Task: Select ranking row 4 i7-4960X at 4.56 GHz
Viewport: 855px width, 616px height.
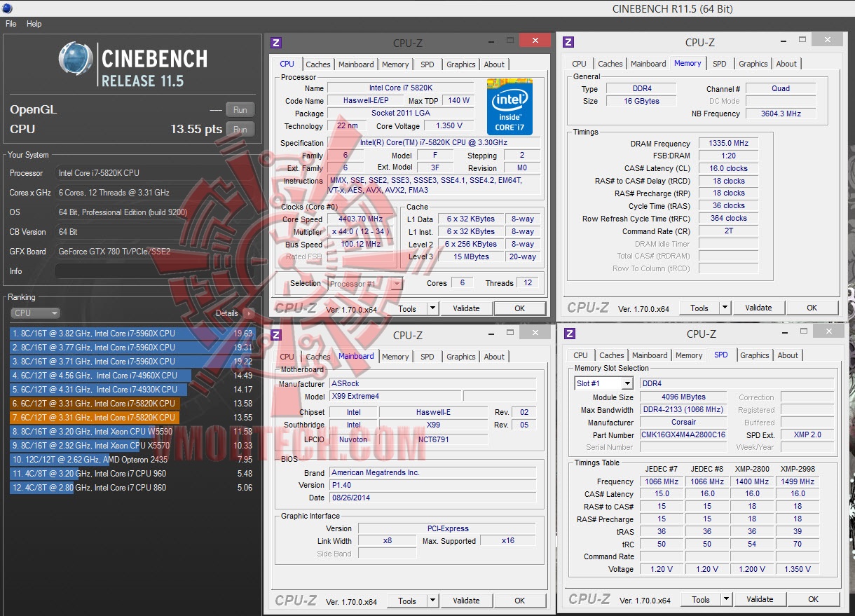Action: [132, 376]
